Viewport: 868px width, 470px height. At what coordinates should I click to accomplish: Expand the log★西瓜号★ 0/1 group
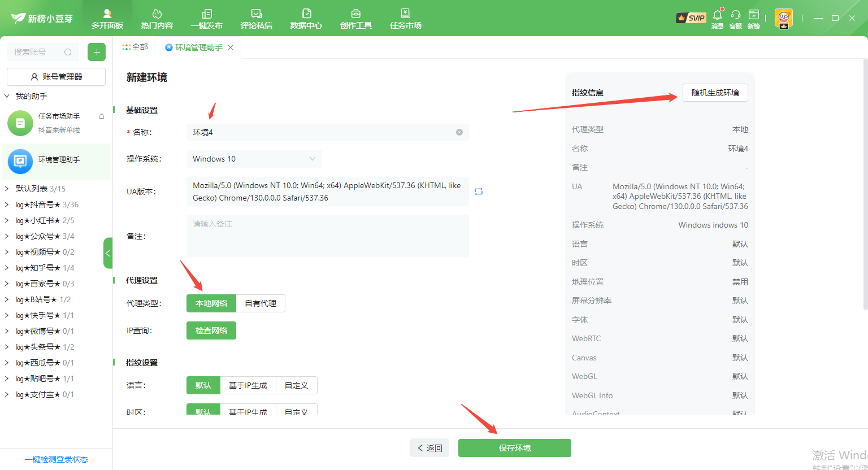[7, 363]
